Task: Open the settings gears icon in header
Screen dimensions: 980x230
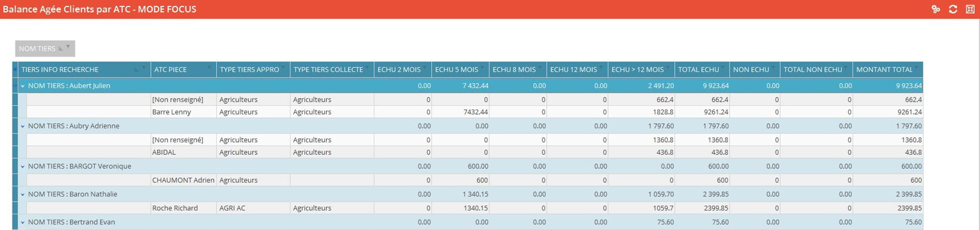Action: [x=936, y=9]
